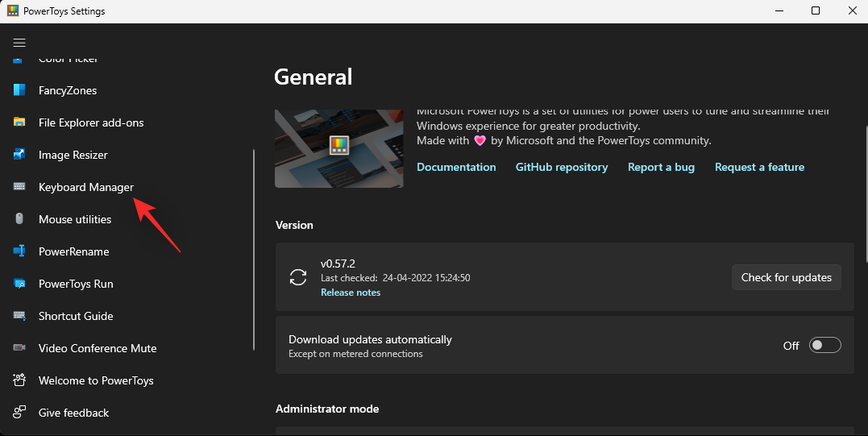Follow the GitHub repository link

pos(562,167)
